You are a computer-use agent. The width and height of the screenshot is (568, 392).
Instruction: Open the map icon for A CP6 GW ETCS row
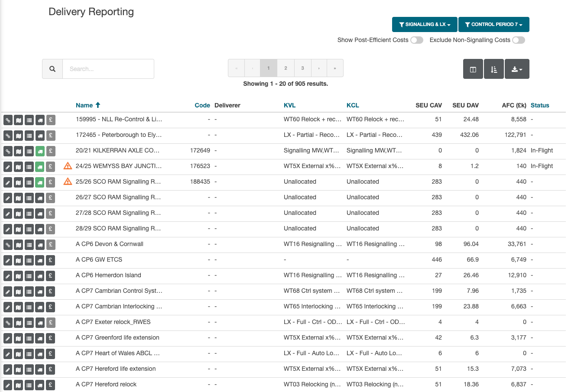pos(18,260)
